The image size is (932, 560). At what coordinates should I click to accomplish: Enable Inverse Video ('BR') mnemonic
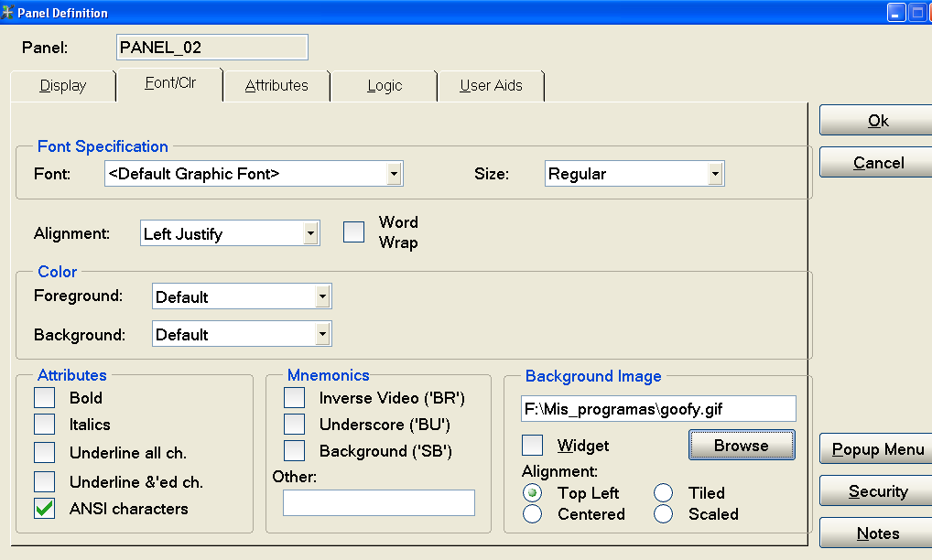pyautogui.click(x=294, y=398)
